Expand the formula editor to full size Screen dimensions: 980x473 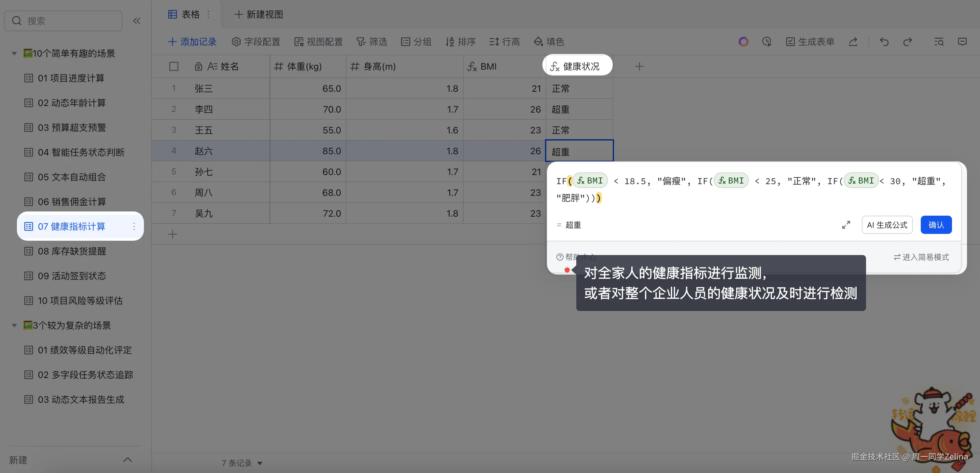[x=846, y=225]
